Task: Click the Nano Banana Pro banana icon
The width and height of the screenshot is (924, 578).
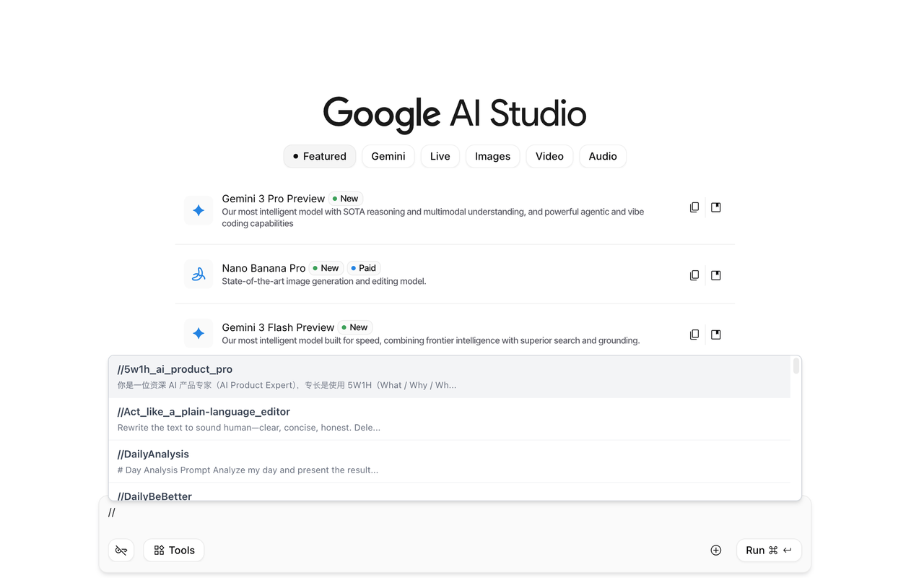Action: 199,275
